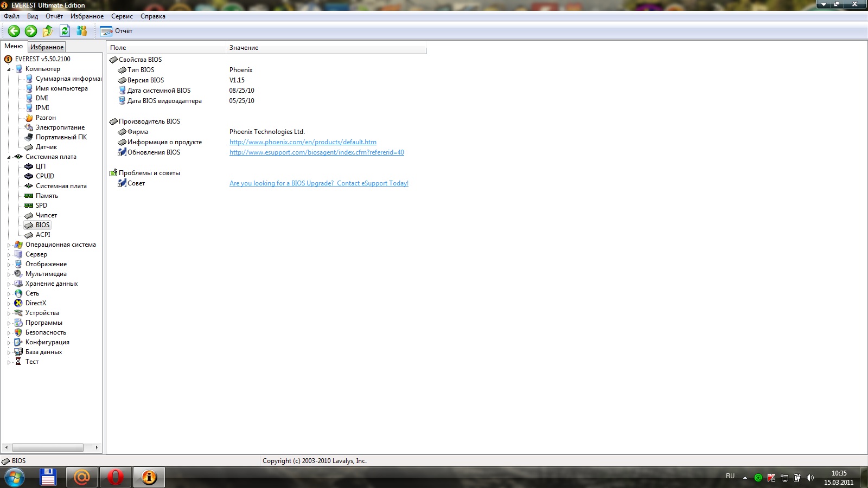
Task: Select Имя компьютера tree item
Action: tap(62, 88)
